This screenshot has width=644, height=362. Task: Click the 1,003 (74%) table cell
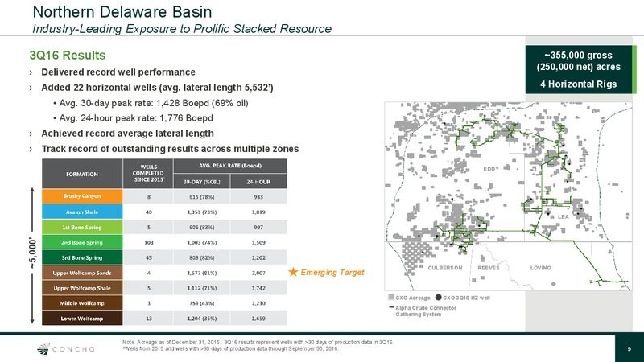pos(202,242)
